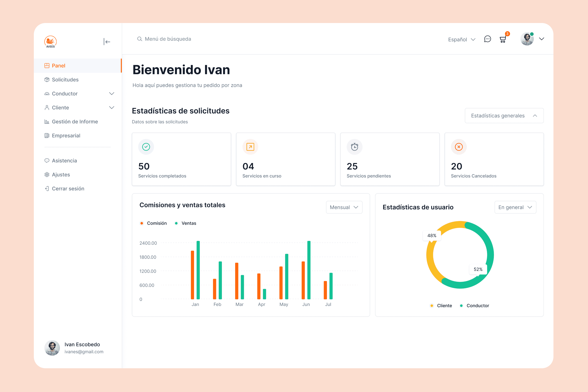Image resolution: width=588 pixels, height=392 pixels.
Task: Select Empresarial in the sidebar
Action: pyautogui.click(x=66, y=136)
